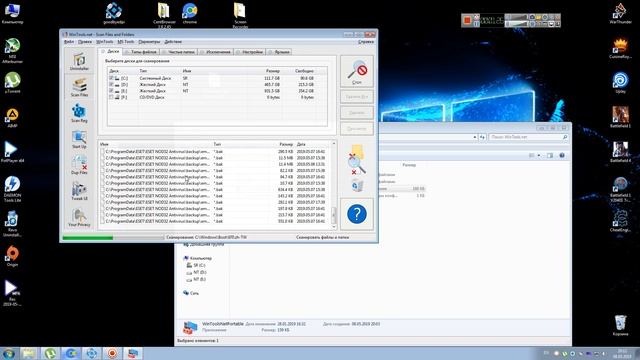
Task: Select the Revo Uninstaller desktop icon
Action: pyautogui.click(x=12, y=224)
